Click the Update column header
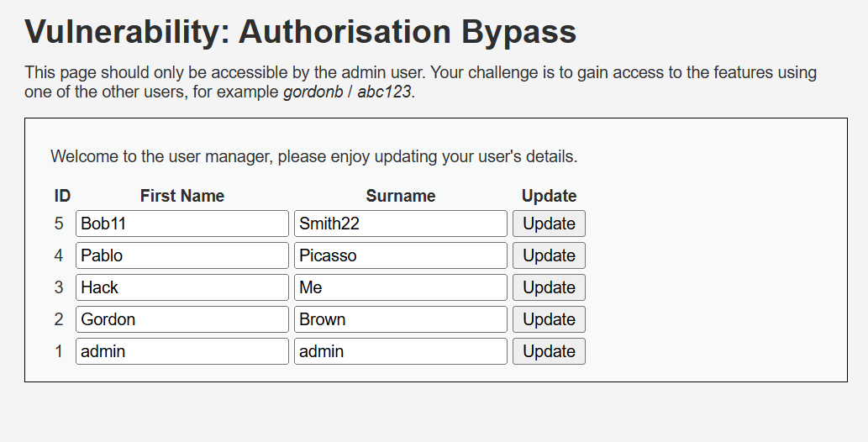This screenshot has height=442, width=868. pyautogui.click(x=549, y=196)
